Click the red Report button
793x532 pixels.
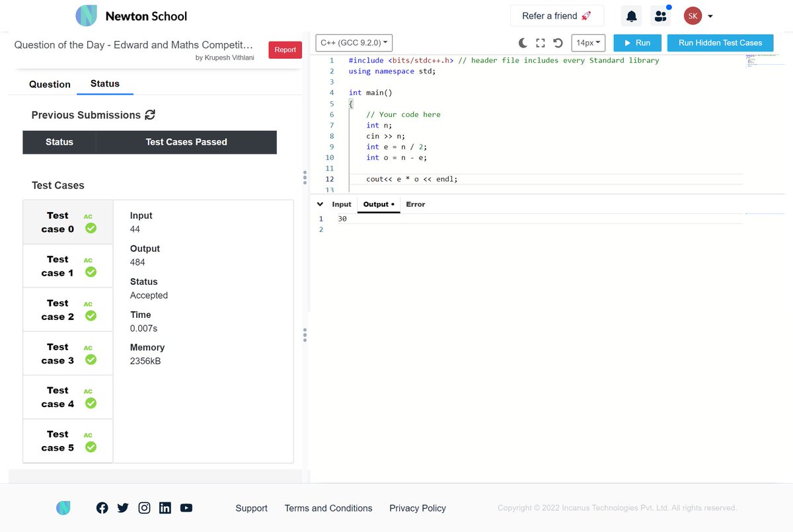[x=285, y=50]
